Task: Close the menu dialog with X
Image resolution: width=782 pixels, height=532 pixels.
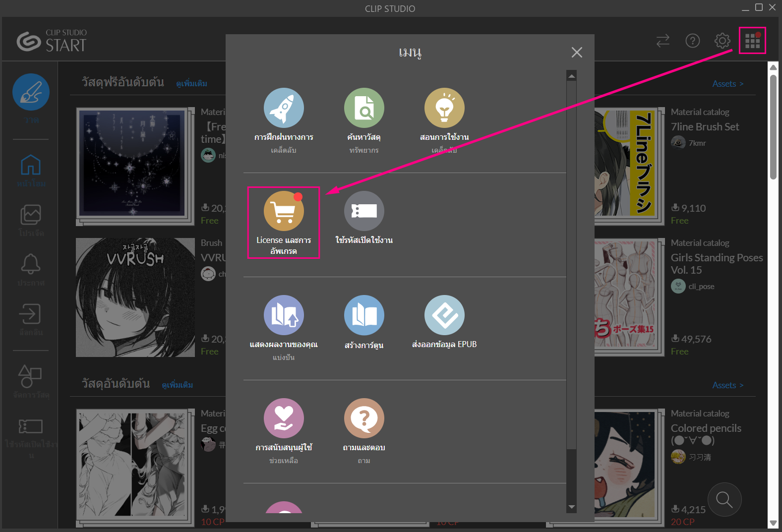Action: [576, 52]
